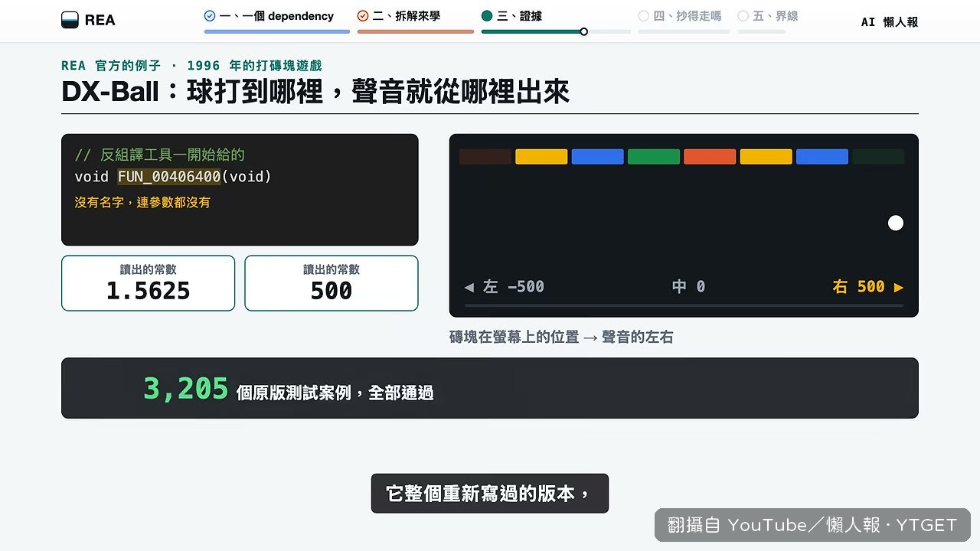Click the checkmark beside 一、一個 dependency
Image resolution: width=980 pixels, height=551 pixels.
point(210,15)
